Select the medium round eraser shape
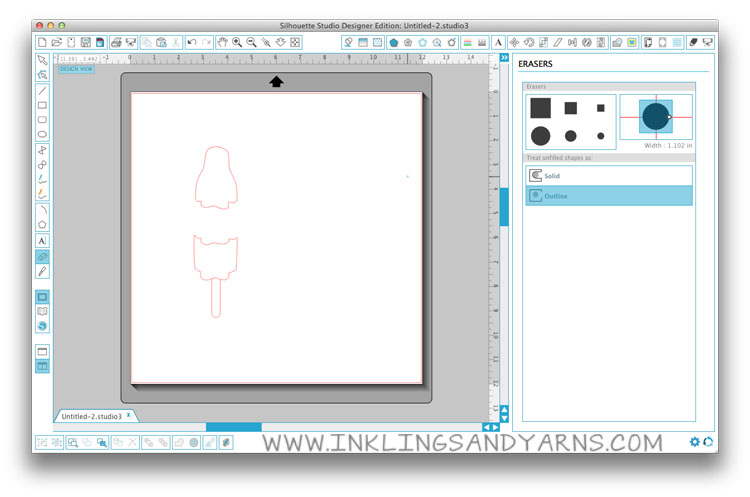 point(571,136)
